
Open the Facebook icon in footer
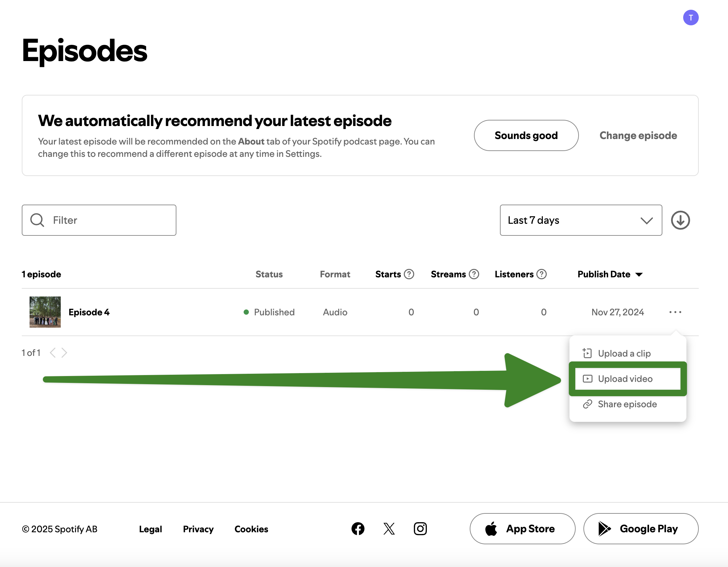(x=358, y=529)
